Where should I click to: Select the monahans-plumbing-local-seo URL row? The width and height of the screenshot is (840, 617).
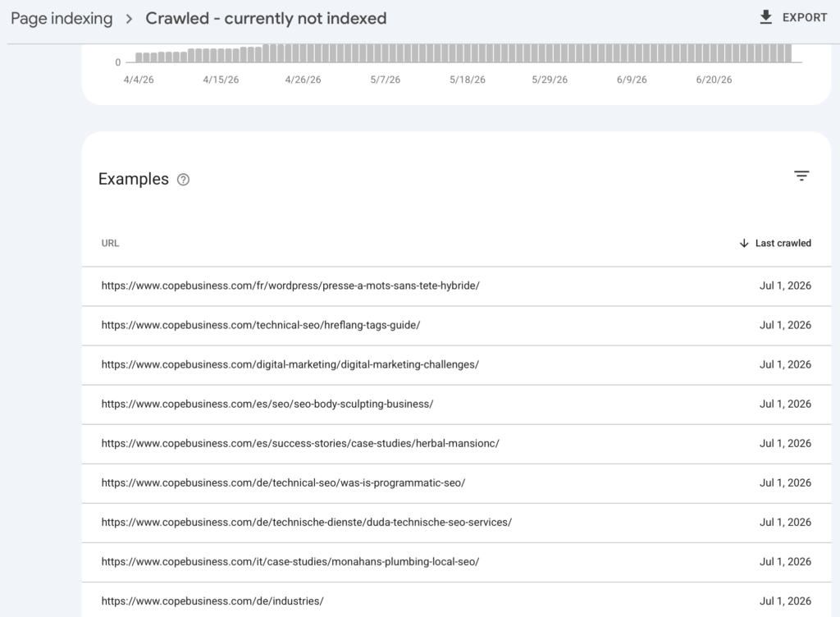point(456,562)
